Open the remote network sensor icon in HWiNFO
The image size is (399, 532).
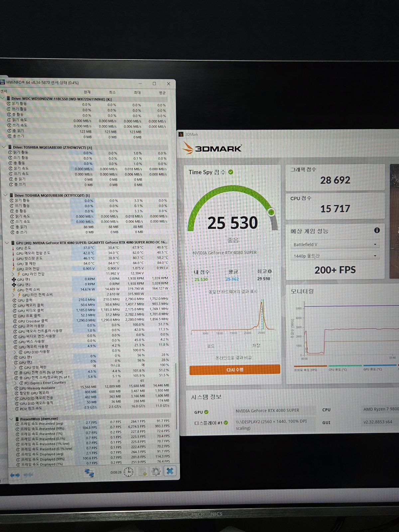89,472
